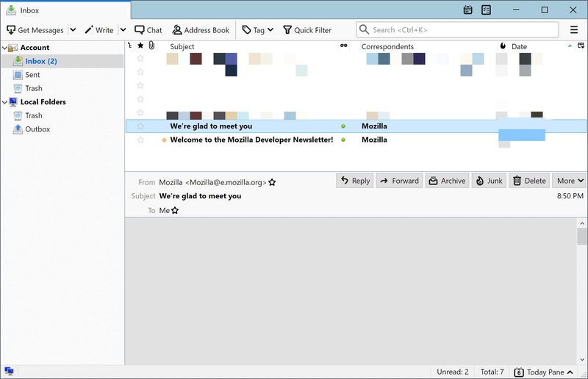The image size is (588, 379).
Task: Mark 'We're glad to meet you' as read
Action: tap(343, 126)
